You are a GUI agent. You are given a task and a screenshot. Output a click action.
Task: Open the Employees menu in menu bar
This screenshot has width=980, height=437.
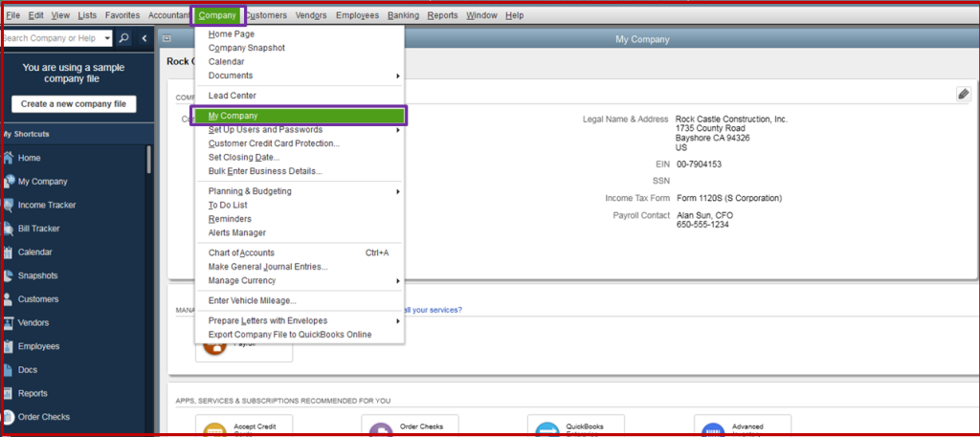358,15
